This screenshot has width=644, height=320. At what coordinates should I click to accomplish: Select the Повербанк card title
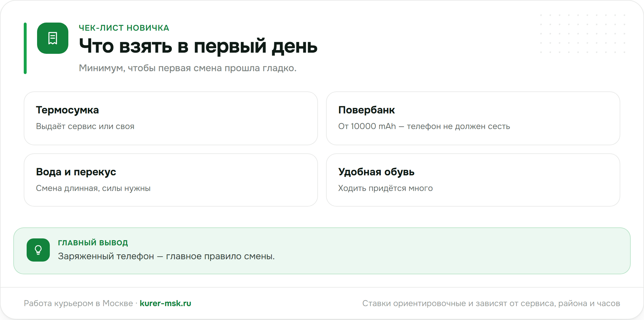click(366, 110)
